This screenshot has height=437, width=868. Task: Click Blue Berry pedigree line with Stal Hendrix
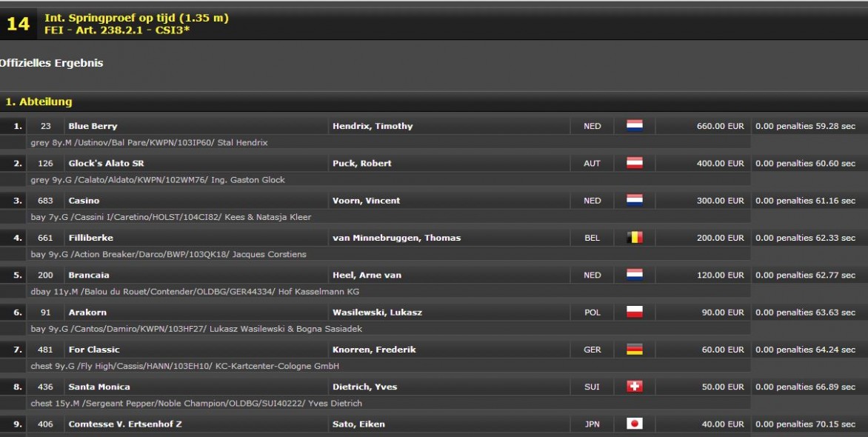click(149, 143)
